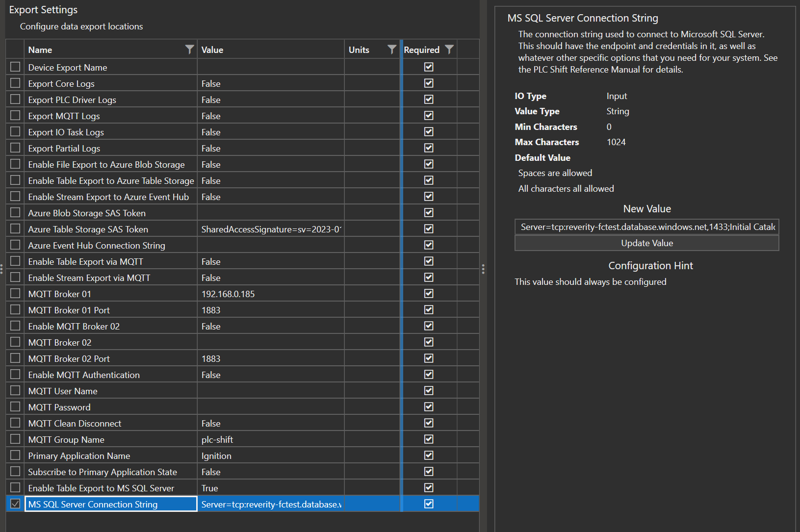Uncheck the MS SQL Server Connection String row
The width and height of the screenshot is (800, 532).
tap(15, 504)
